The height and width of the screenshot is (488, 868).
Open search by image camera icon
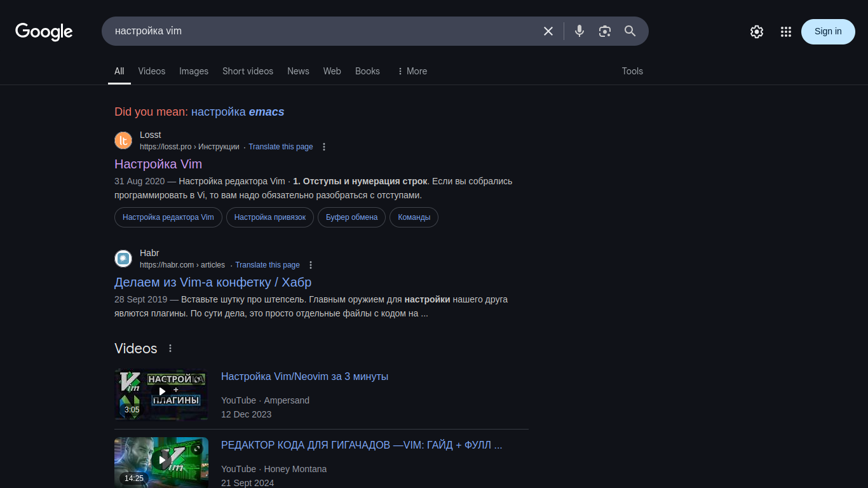pos(605,31)
